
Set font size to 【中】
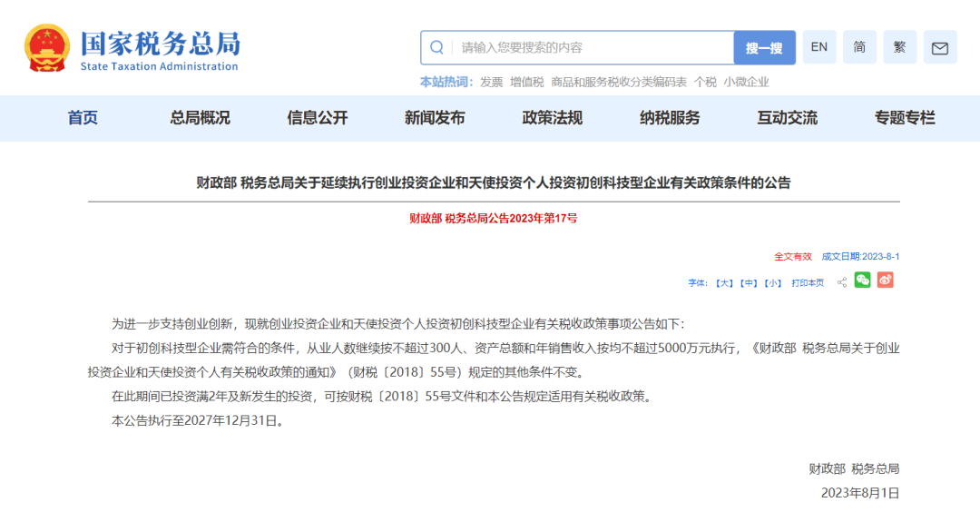tap(748, 283)
